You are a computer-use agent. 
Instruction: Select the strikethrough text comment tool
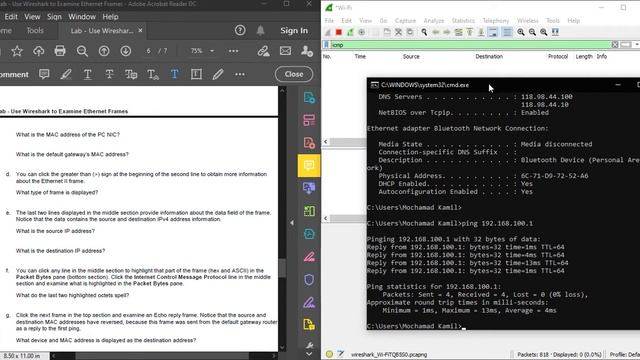109,74
